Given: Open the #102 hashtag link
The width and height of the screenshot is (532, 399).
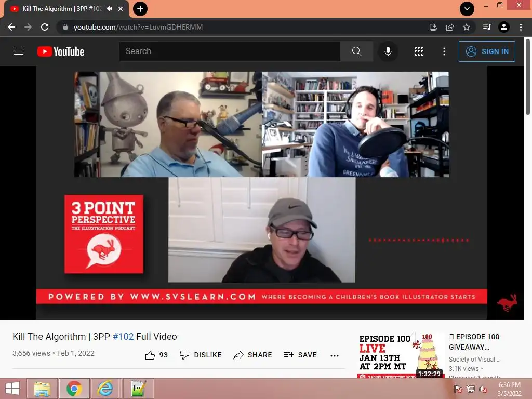Looking at the screenshot, I should [x=123, y=337].
